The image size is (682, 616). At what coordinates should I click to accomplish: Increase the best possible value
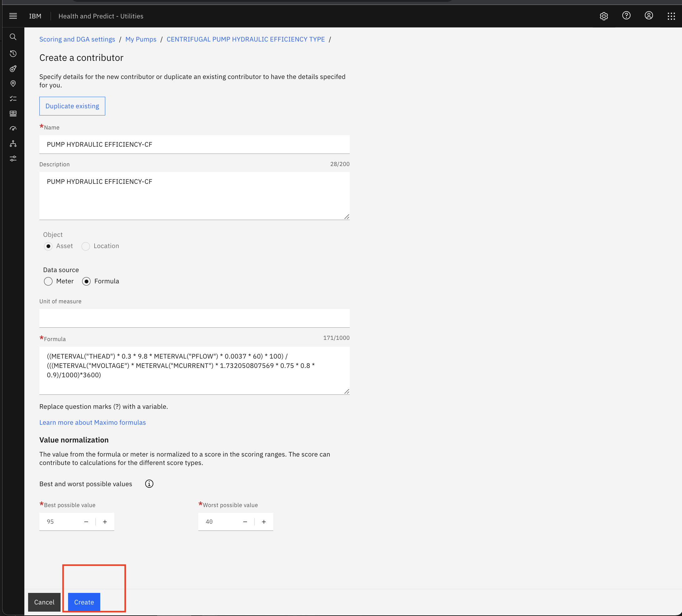click(x=105, y=522)
